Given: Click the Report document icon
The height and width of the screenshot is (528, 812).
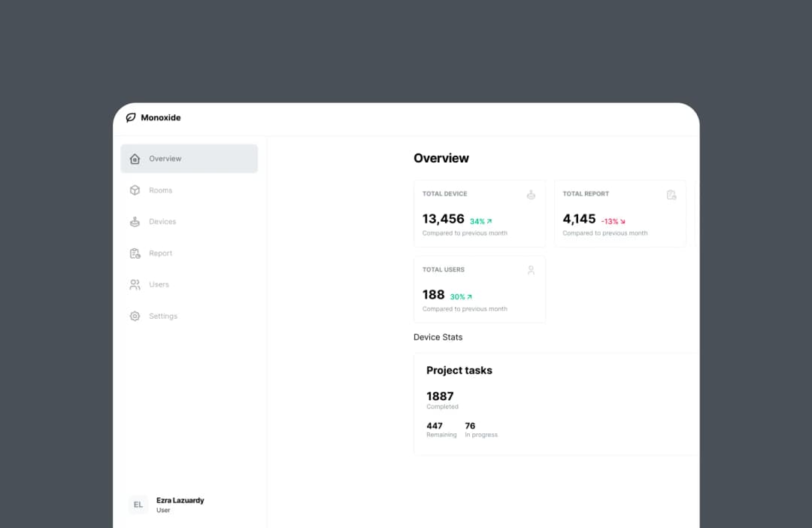Looking at the screenshot, I should (x=135, y=253).
